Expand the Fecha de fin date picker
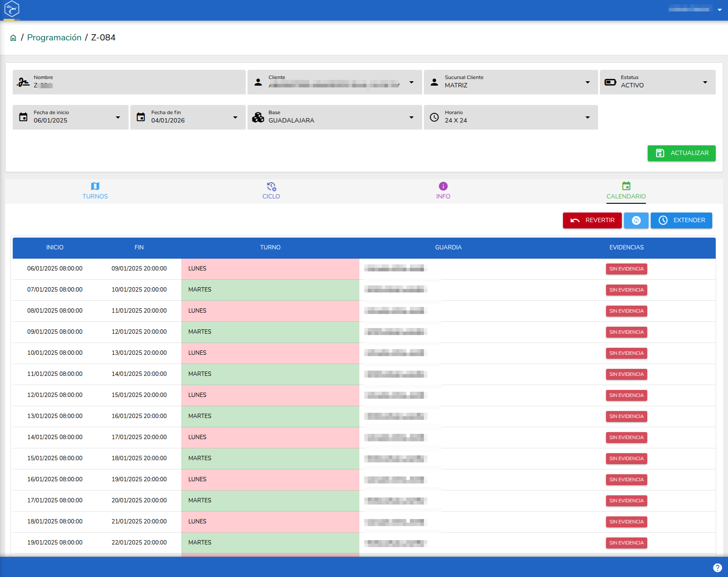728x577 pixels. click(x=188, y=117)
